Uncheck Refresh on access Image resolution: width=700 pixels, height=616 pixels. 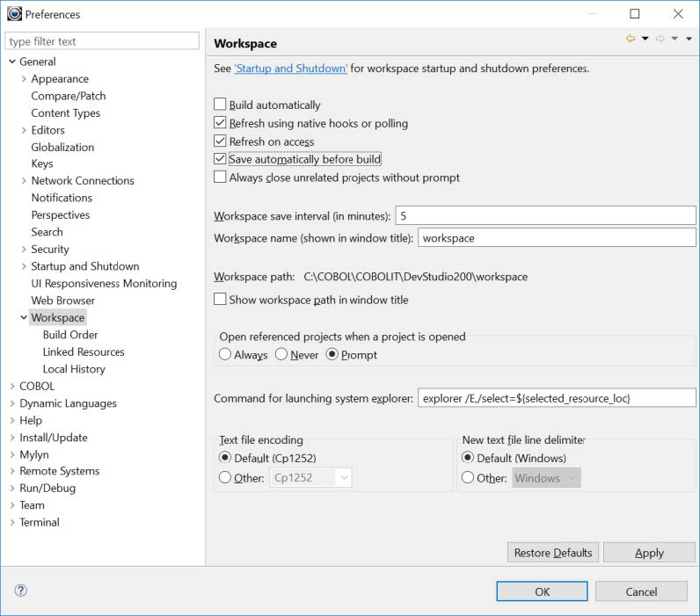pos(221,141)
